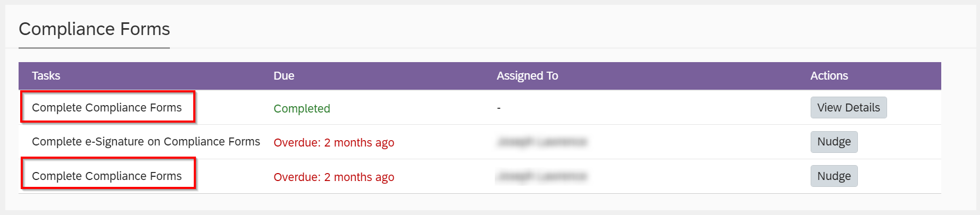Open Complete e-Signature on Compliance Forms task
The width and height of the screenshot is (980, 215).
pyautogui.click(x=146, y=142)
